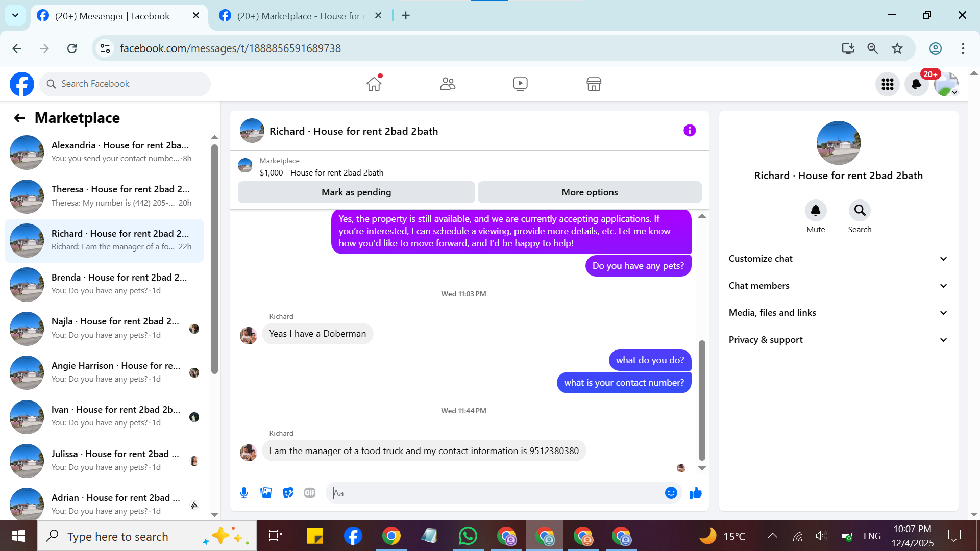Mute this conversation with bell
980x551 pixels.
click(815, 211)
